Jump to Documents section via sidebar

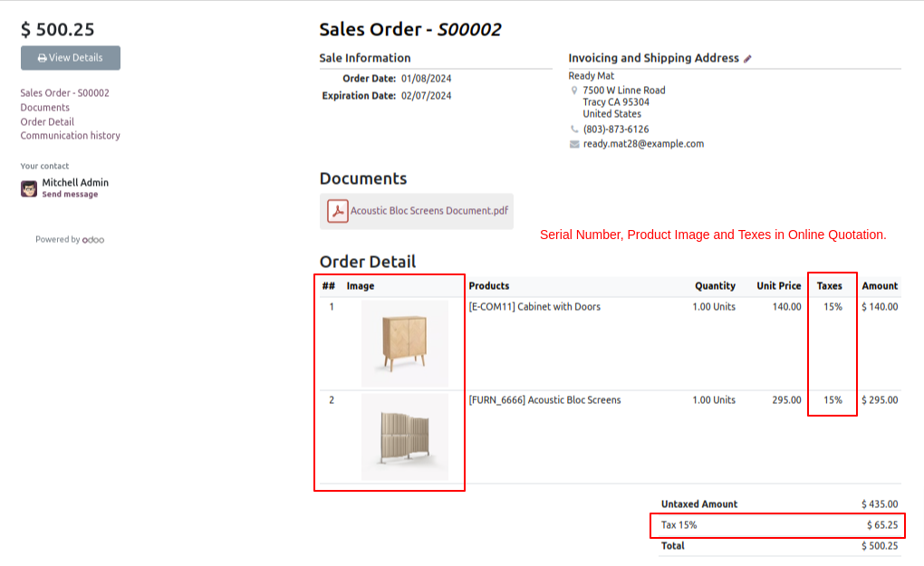(x=44, y=108)
